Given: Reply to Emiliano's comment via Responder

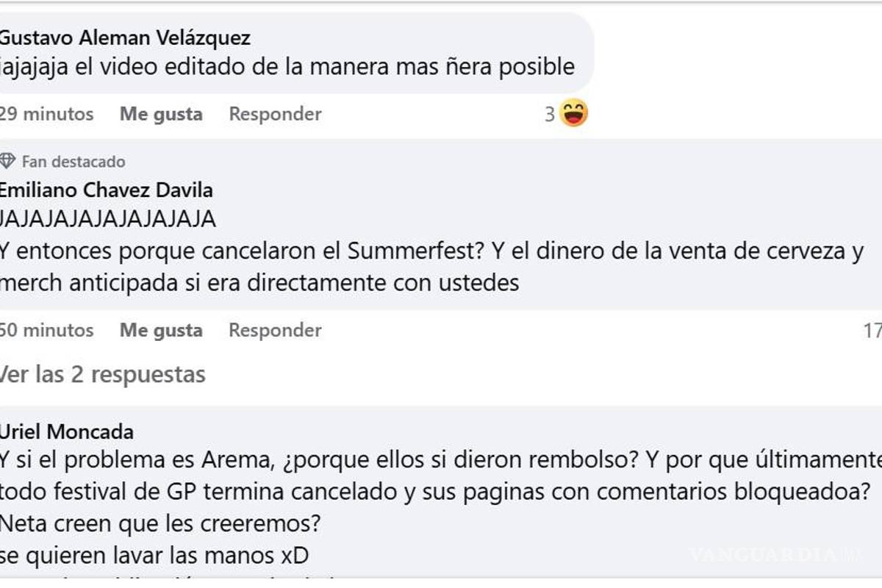Looking at the screenshot, I should (x=275, y=330).
